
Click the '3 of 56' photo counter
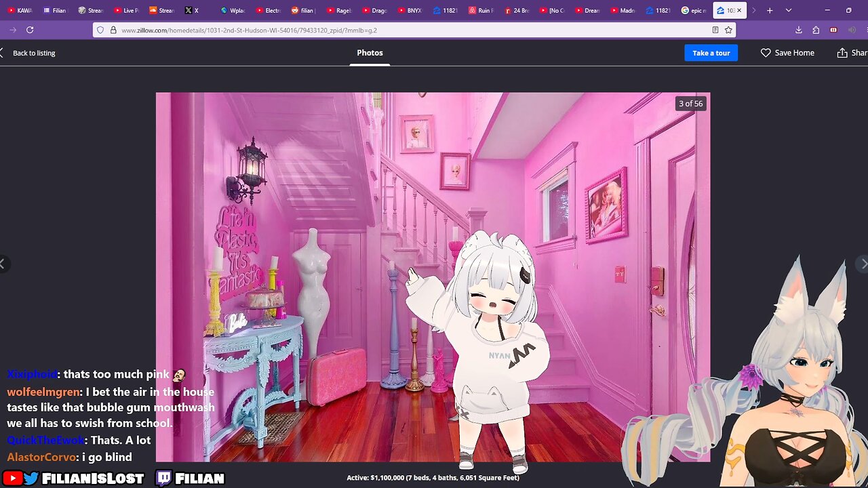click(x=690, y=104)
